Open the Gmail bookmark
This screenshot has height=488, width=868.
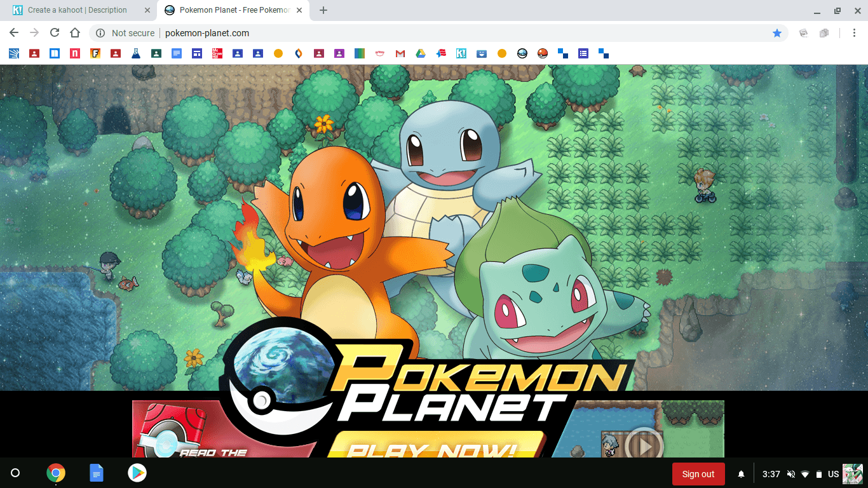point(400,53)
